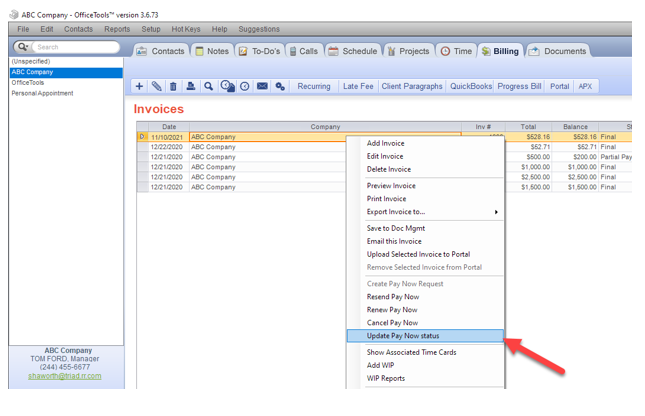Click the clock with document icon
This screenshot has width=645, height=416.
[x=227, y=86]
